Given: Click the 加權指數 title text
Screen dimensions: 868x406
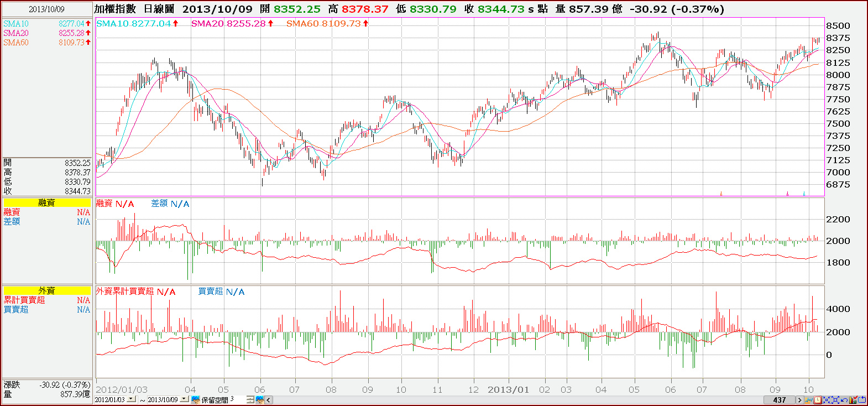Looking at the screenshot, I should pyautogui.click(x=115, y=9).
